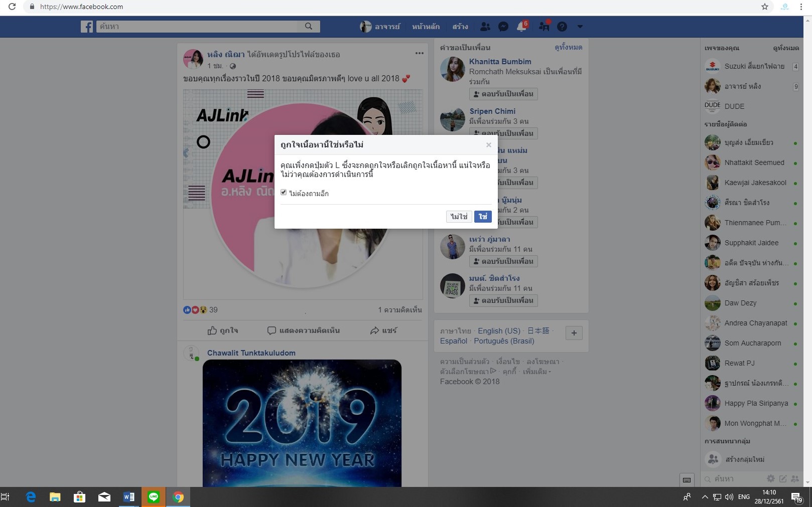Open Chrome's three-dot menu
This screenshot has height=507, width=812.
click(801, 7)
